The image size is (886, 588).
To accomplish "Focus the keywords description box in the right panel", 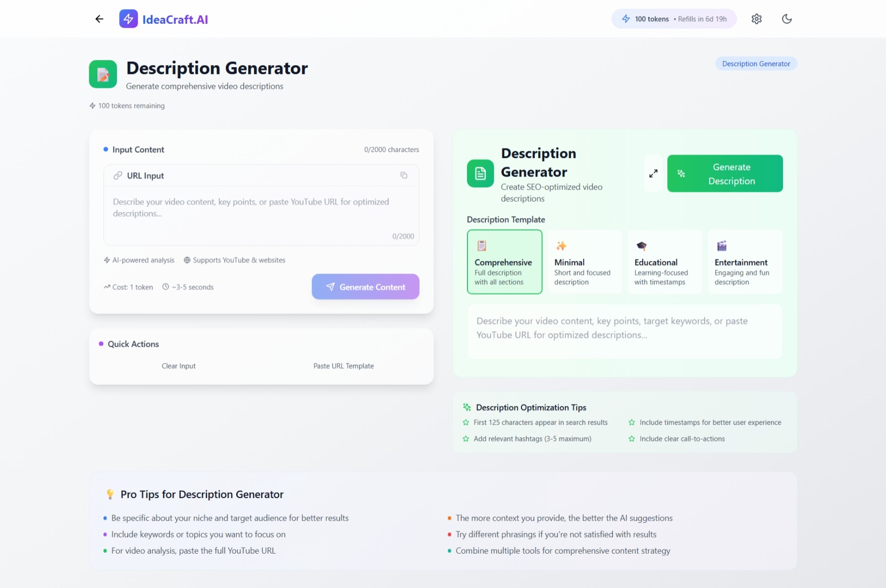I will [x=624, y=331].
